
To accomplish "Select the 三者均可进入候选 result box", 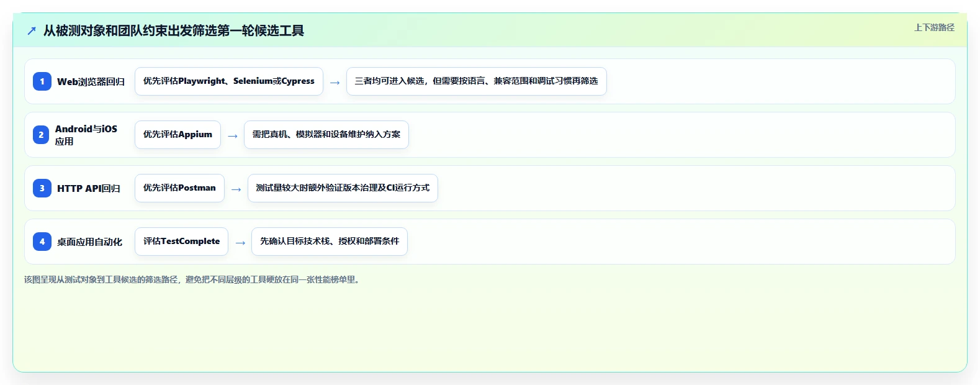I will 477,81.
